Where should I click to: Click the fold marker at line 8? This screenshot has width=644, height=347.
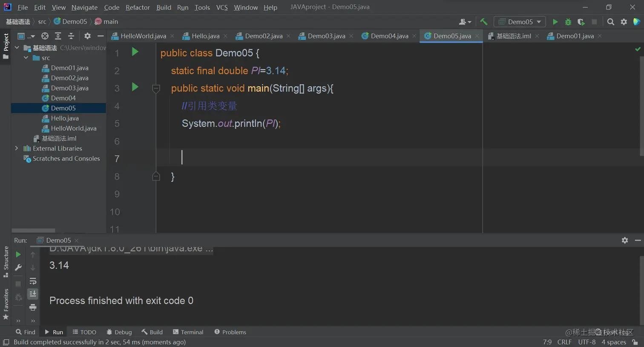coord(156,176)
